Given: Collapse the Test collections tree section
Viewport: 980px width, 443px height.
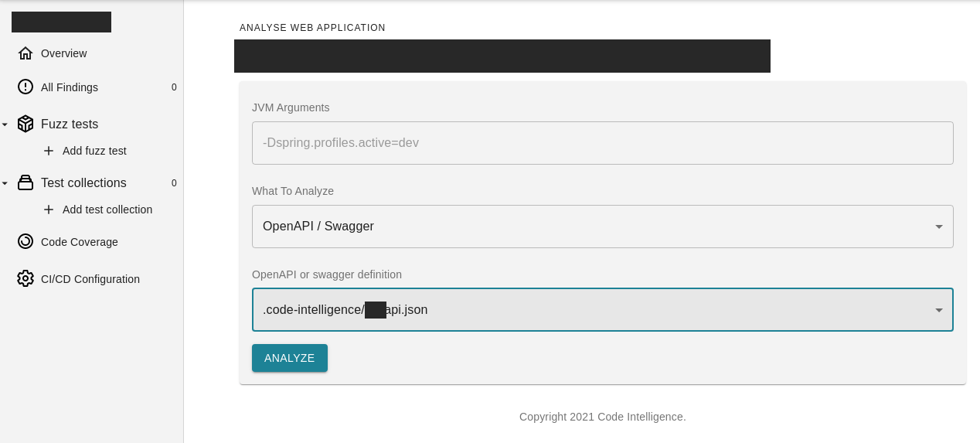Looking at the screenshot, I should pos(5,183).
